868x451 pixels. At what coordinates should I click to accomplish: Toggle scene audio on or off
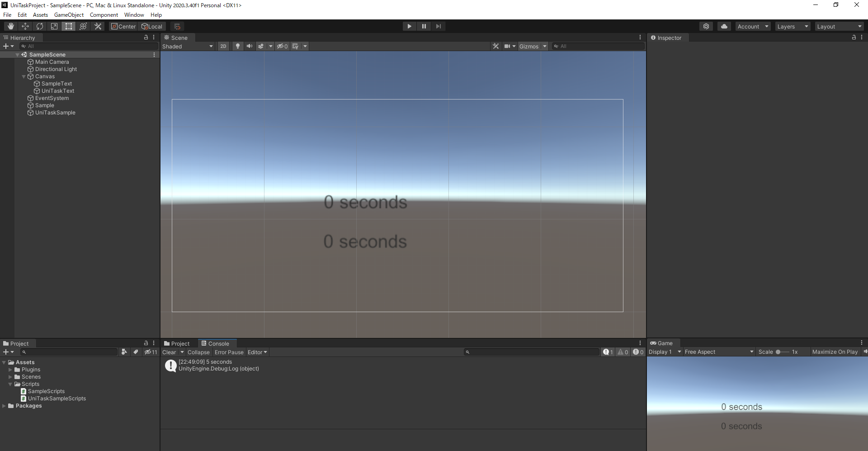point(249,46)
